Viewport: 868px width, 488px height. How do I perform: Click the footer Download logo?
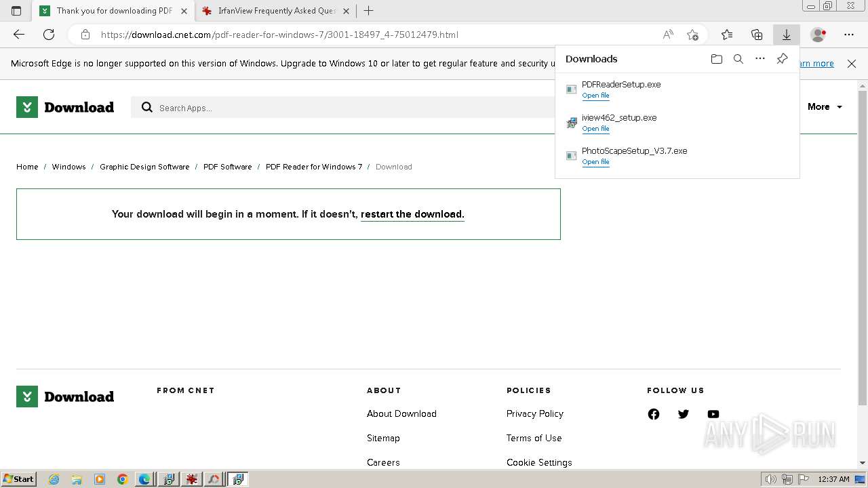(x=65, y=396)
